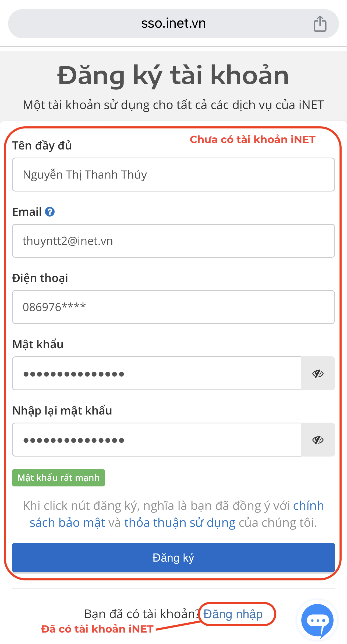Show password in Mật khẩu field
Viewport: 347px width, 644px height.
tap(318, 373)
